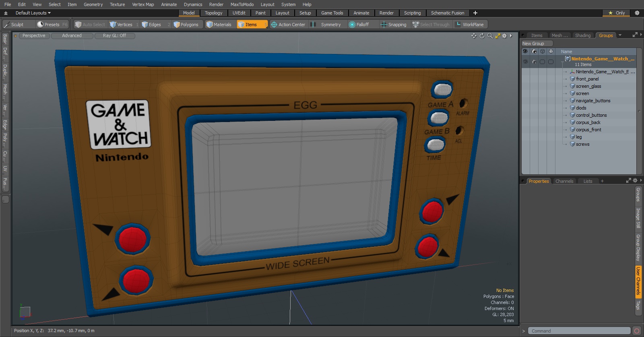Select the User Channels vertical tab
644x337 pixels.
point(638,281)
